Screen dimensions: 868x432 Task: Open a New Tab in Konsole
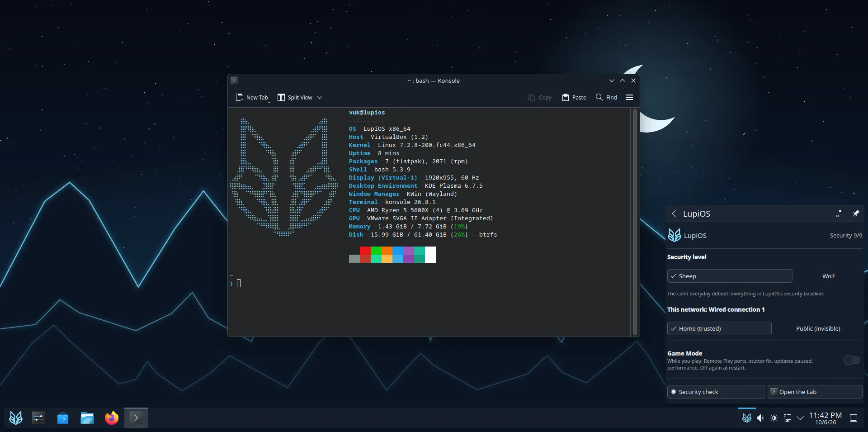click(x=252, y=97)
